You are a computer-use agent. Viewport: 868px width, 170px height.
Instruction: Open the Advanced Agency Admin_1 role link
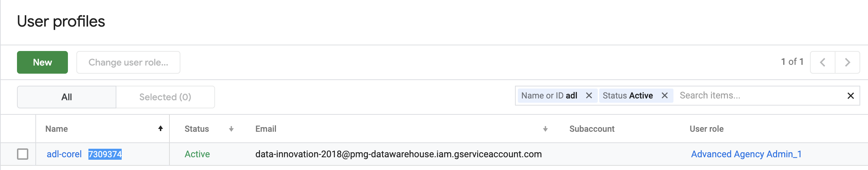click(x=746, y=154)
